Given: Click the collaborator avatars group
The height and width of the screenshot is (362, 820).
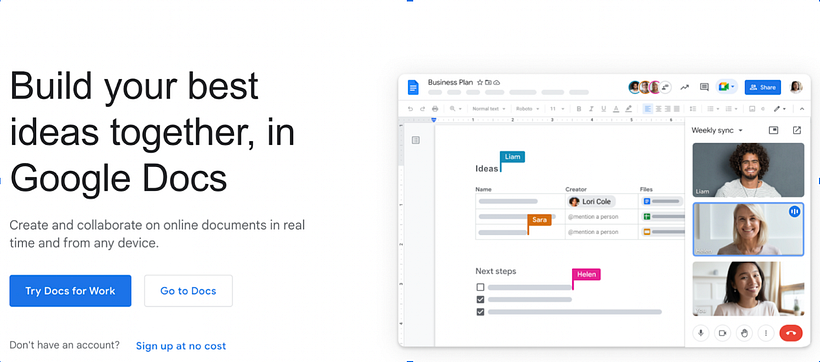Looking at the screenshot, I should [x=650, y=87].
